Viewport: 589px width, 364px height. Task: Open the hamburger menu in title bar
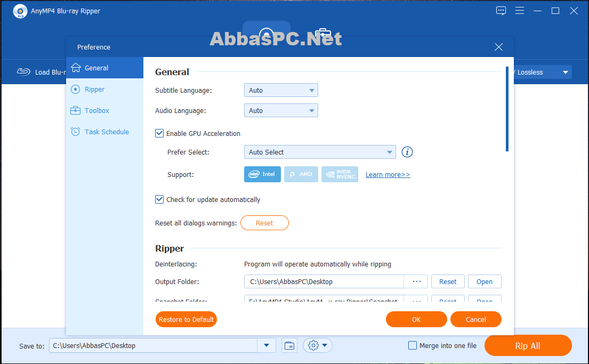pos(520,11)
